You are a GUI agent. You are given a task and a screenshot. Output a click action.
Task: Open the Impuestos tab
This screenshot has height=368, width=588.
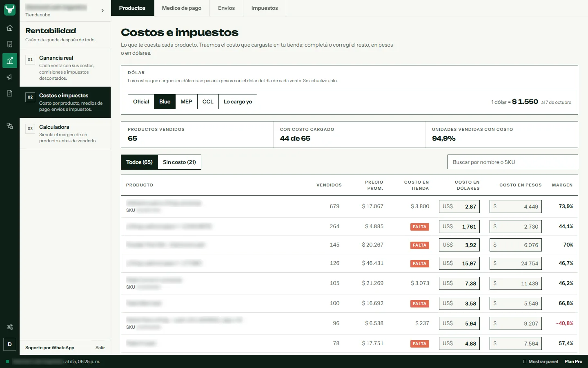(x=265, y=8)
